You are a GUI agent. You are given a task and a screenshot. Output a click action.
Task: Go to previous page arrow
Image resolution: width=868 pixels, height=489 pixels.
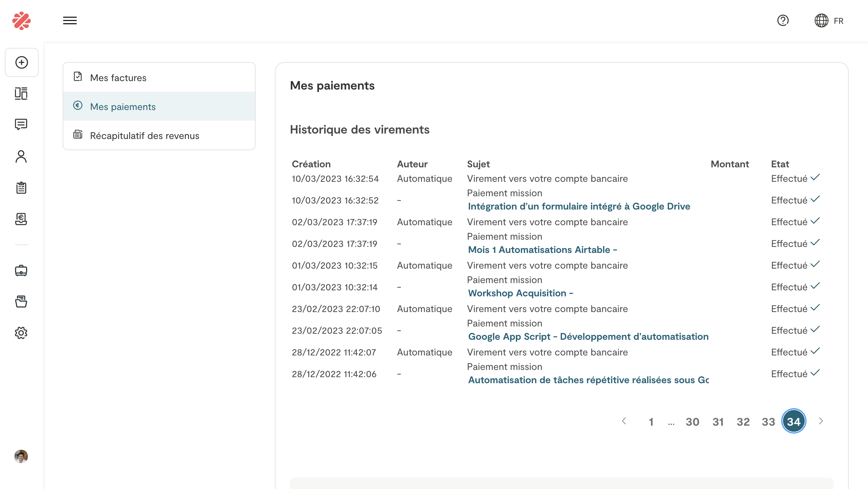pyautogui.click(x=624, y=421)
